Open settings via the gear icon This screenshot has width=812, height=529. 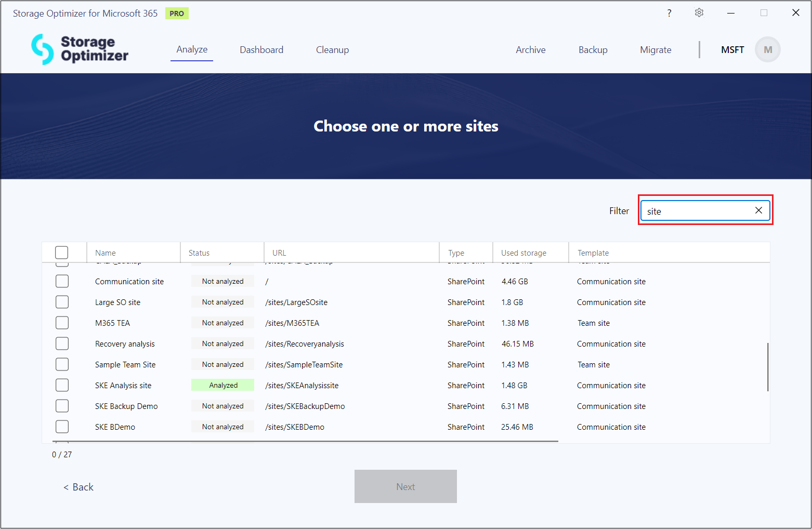tap(699, 13)
